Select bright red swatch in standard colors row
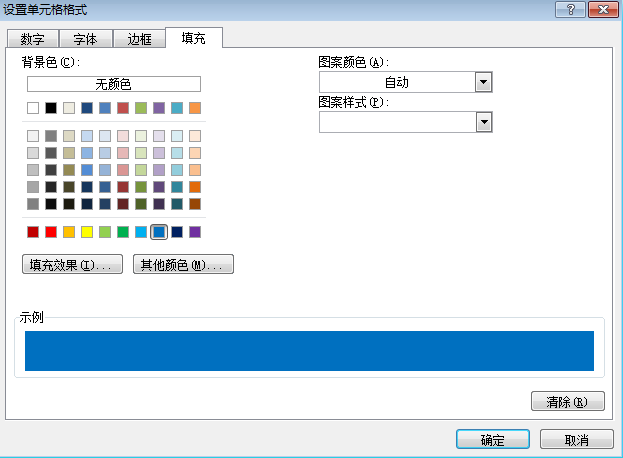The height and width of the screenshot is (458, 623). (51, 232)
